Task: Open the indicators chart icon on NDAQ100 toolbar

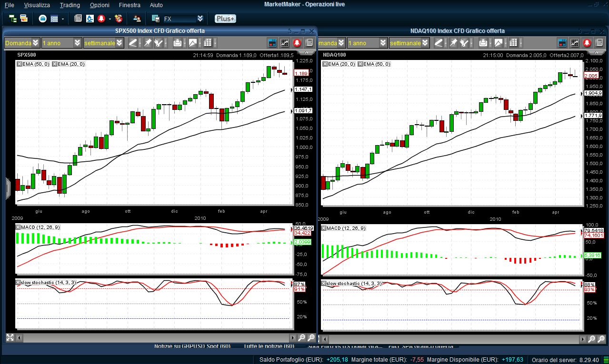Action: pos(575,43)
